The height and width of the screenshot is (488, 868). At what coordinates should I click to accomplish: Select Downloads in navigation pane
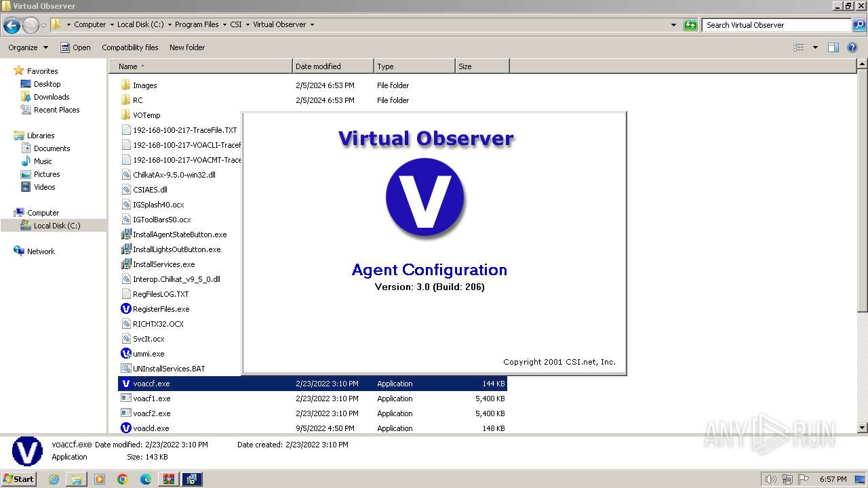(52, 97)
